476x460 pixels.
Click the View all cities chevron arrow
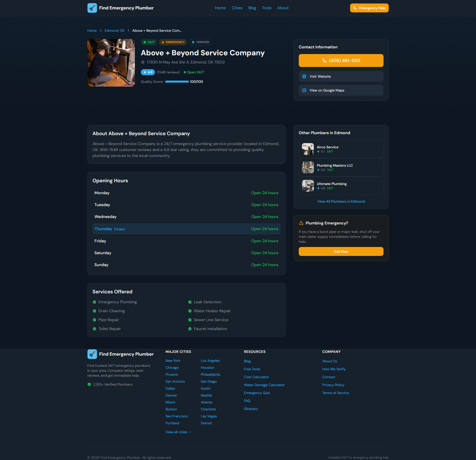[190, 432]
